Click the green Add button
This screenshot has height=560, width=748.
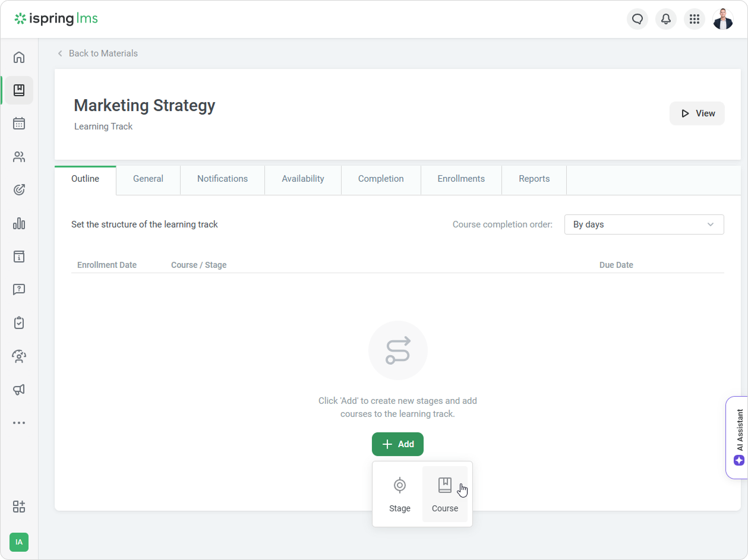click(x=397, y=444)
